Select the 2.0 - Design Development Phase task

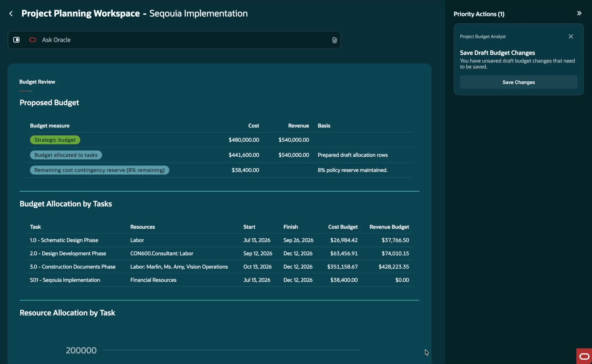click(x=68, y=253)
